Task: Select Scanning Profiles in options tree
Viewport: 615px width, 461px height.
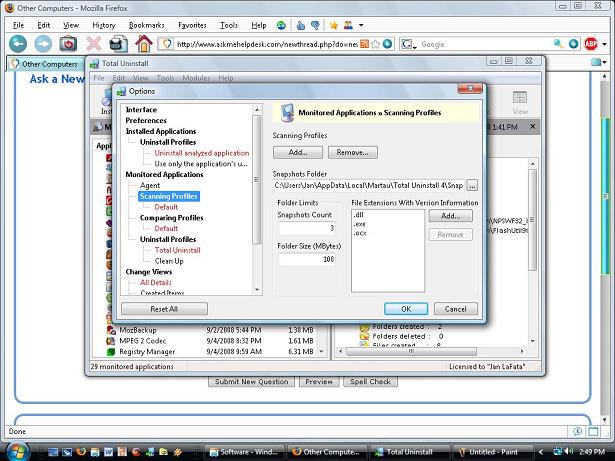Action: 169,196
